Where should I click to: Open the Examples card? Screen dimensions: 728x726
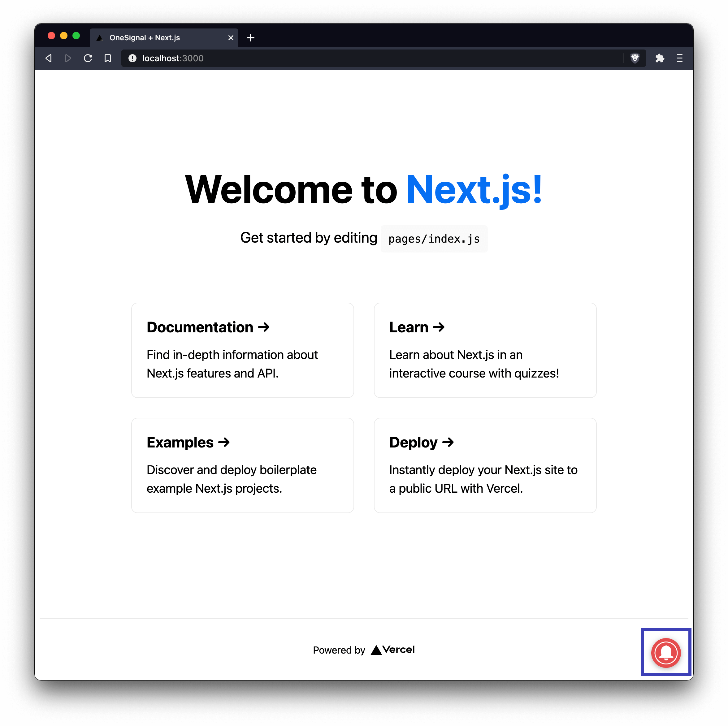click(x=242, y=465)
